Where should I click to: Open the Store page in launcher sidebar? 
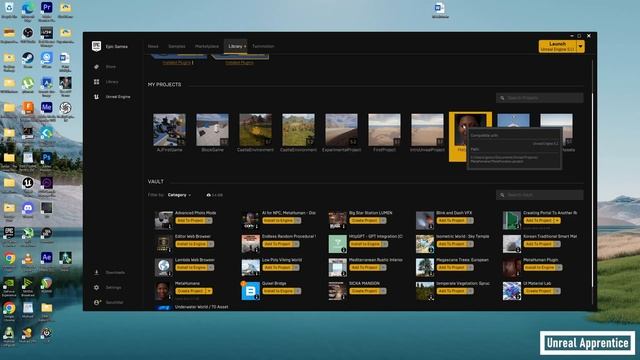pyautogui.click(x=111, y=67)
